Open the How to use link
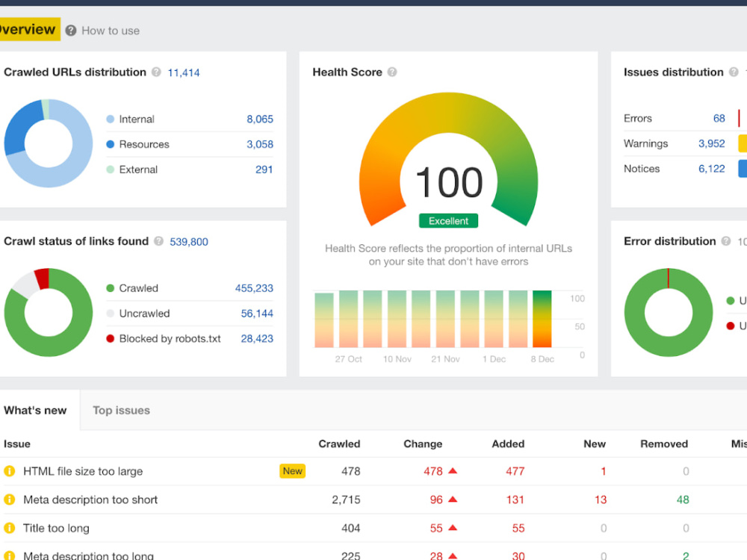 tap(111, 31)
